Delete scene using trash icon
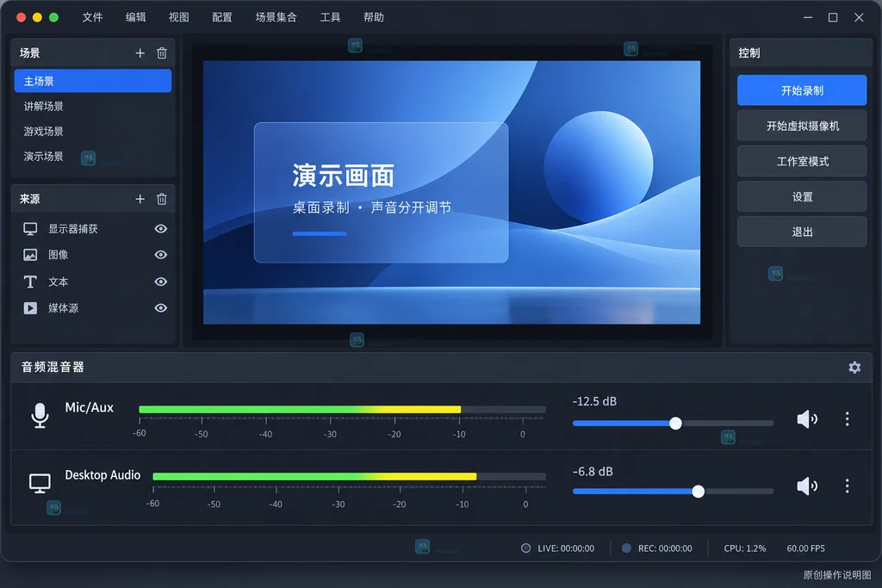Image resolution: width=882 pixels, height=588 pixels. (x=162, y=53)
